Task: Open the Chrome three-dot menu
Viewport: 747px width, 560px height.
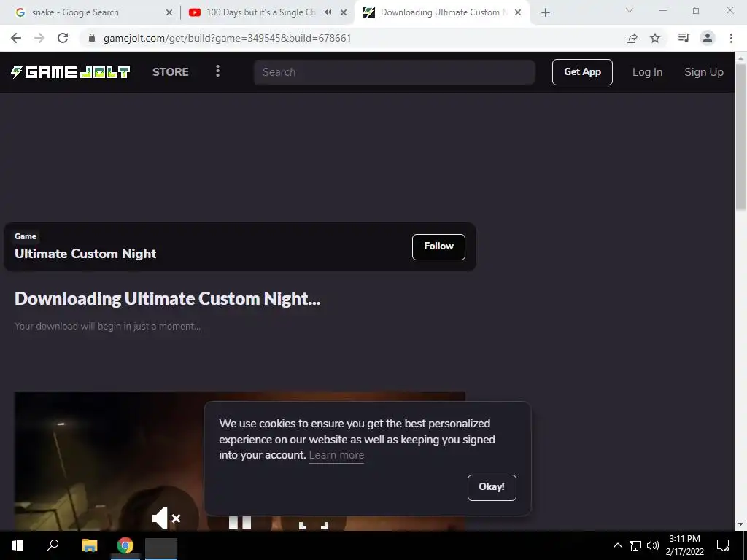Action: pos(731,38)
